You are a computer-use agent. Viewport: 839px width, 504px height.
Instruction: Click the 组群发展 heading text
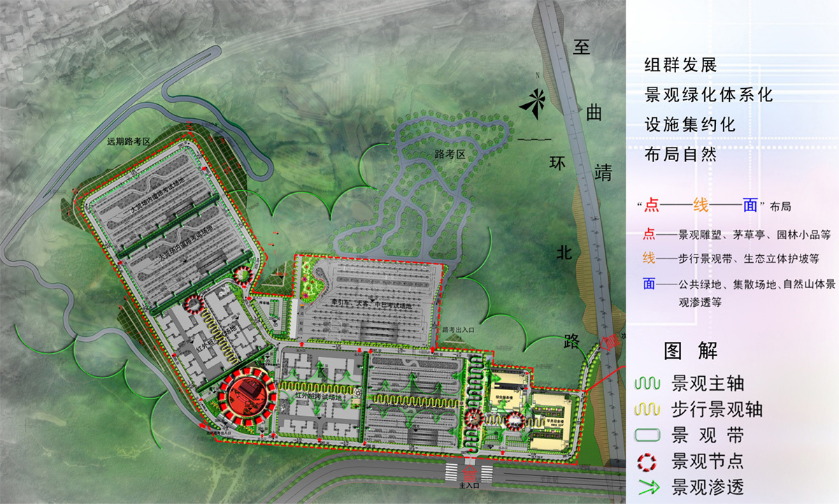pyautogui.click(x=680, y=66)
